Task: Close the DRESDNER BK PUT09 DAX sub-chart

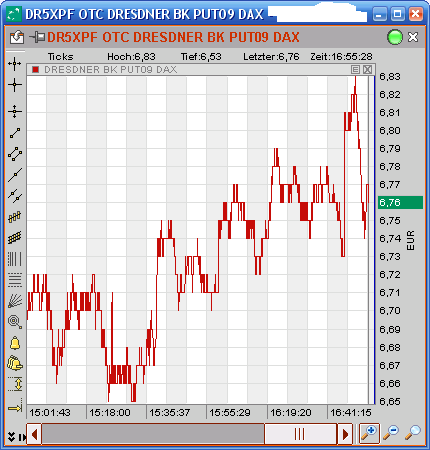Action: click(x=367, y=69)
